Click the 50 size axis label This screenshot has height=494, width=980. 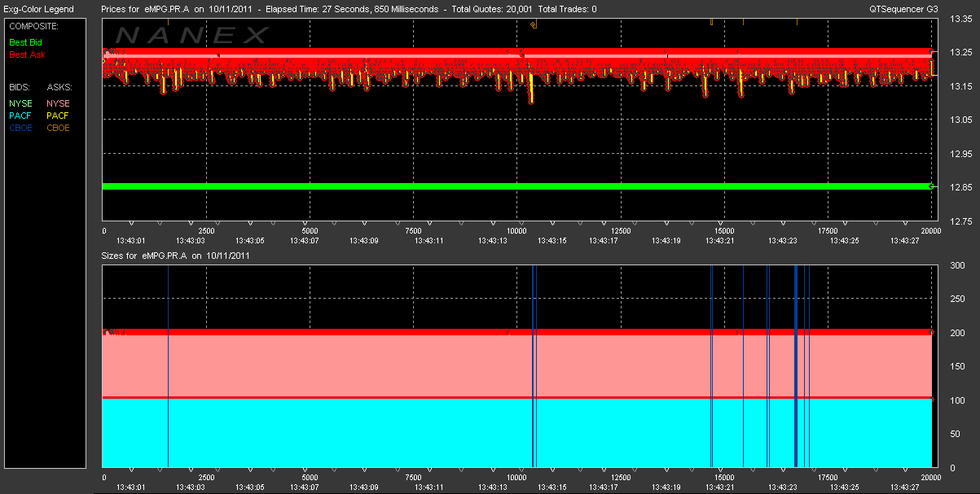pyautogui.click(x=956, y=434)
